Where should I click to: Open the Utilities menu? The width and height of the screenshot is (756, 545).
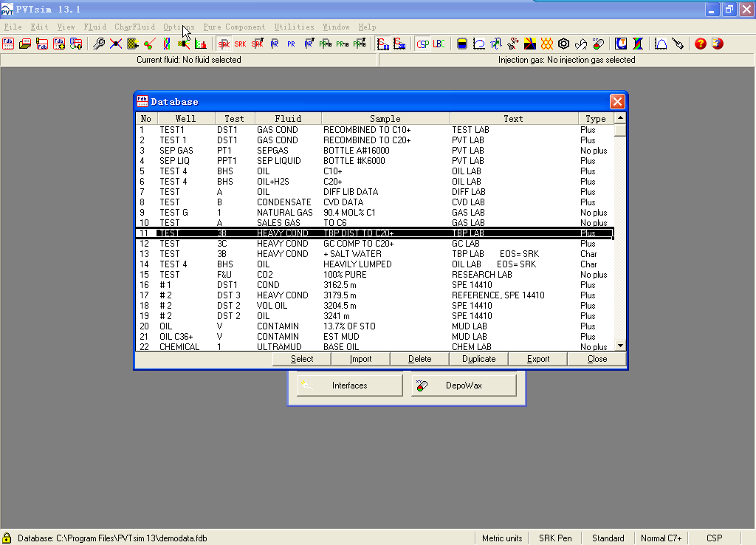(294, 27)
